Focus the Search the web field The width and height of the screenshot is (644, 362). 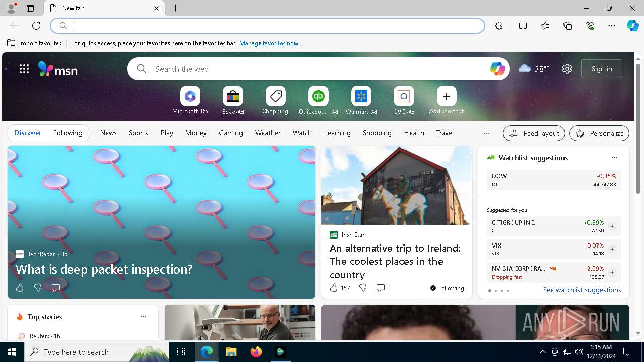click(x=318, y=69)
